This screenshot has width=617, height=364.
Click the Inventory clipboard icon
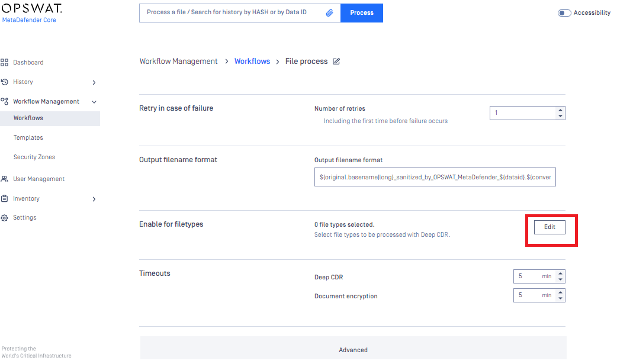(x=5, y=199)
